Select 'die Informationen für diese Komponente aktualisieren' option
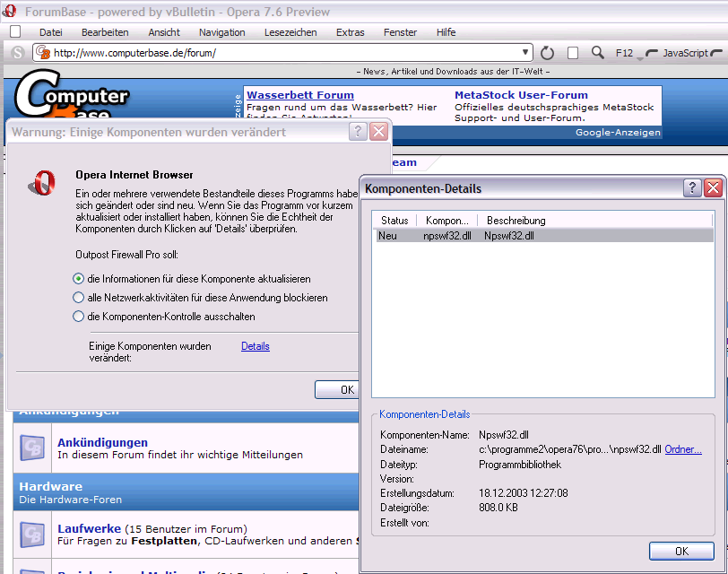Viewport: 728px width, 574px height. pyautogui.click(x=79, y=279)
